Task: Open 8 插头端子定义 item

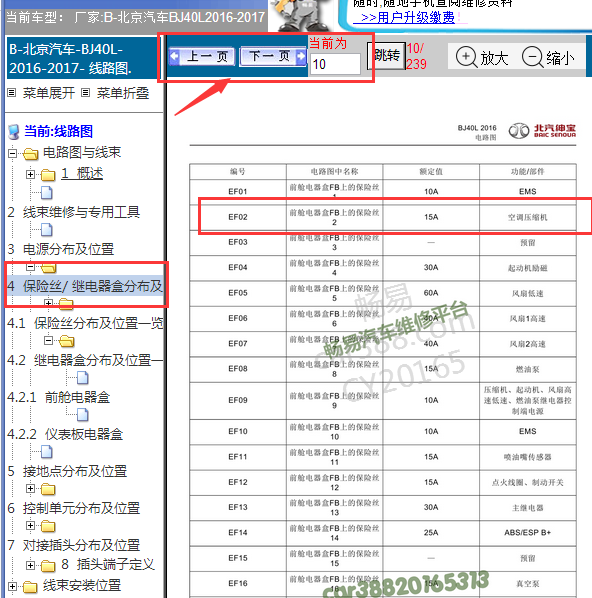Action: 108,564
